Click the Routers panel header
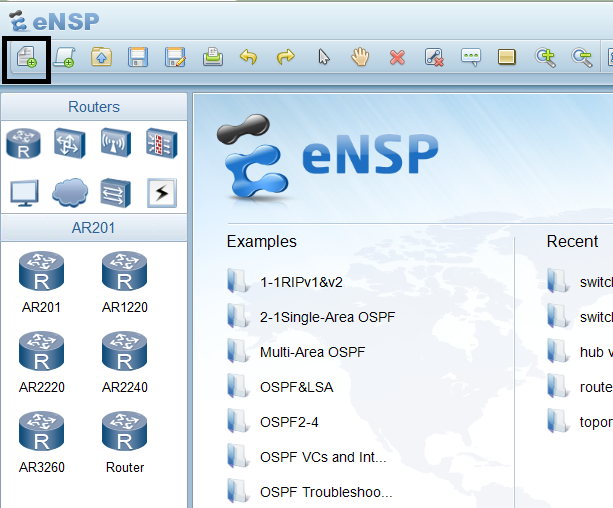This screenshot has height=508, width=613. pos(94,107)
